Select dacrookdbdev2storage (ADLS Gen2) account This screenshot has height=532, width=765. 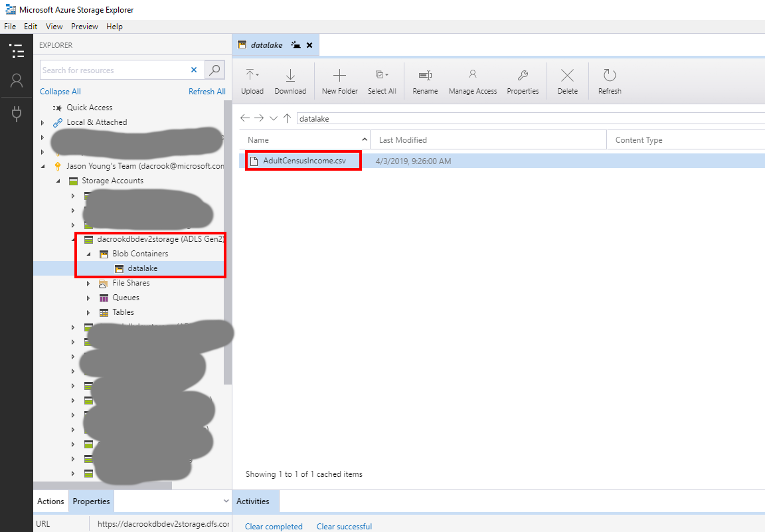point(161,239)
